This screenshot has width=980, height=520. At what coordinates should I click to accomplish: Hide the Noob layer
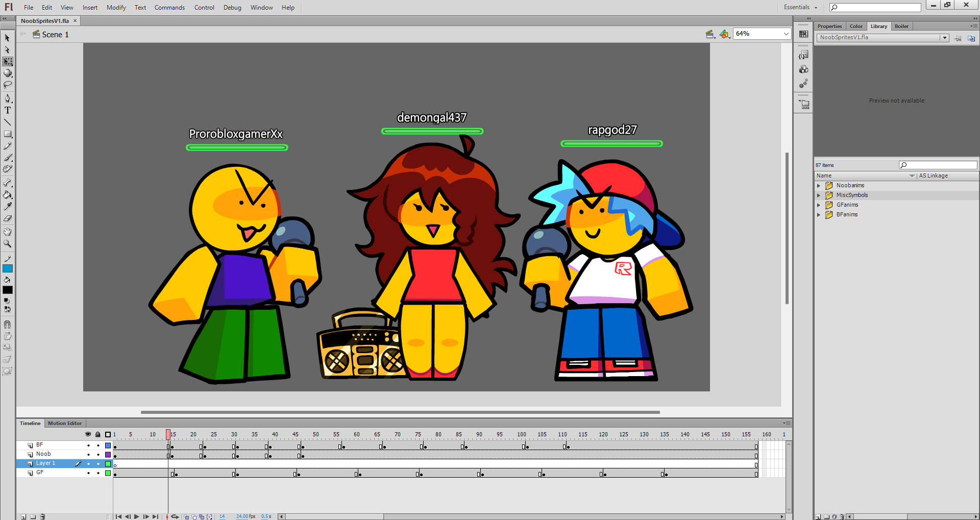pyautogui.click(x=88, y=454)
